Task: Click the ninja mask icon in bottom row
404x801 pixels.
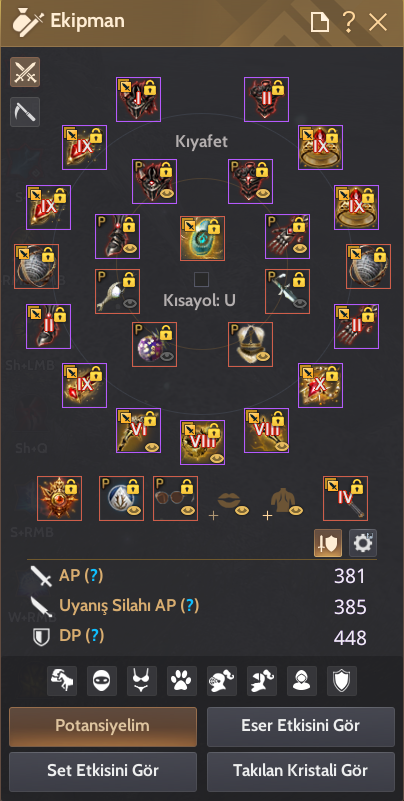Action: pos(102,680)
